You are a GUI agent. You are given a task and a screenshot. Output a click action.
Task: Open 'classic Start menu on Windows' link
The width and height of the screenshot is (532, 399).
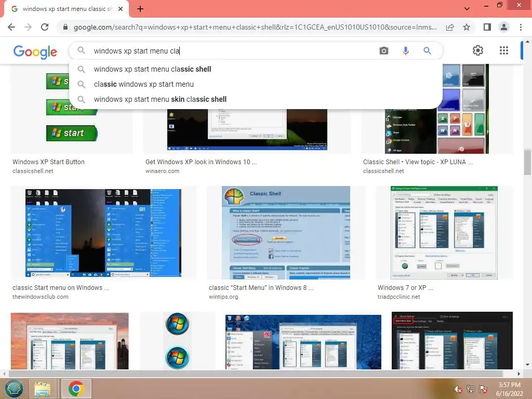(61, 288)
